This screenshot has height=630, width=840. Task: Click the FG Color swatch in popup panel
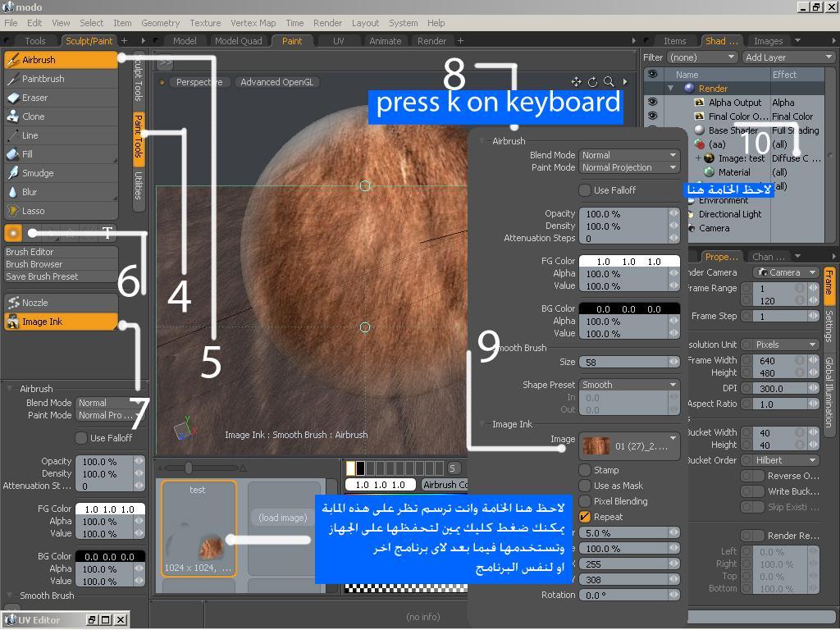[629, 262]
